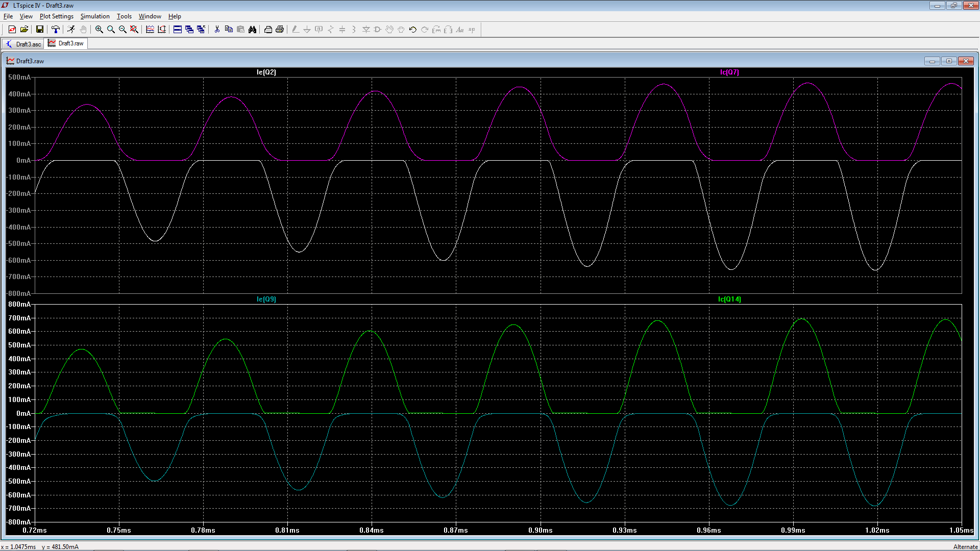The height and width of the screenshot is (551, 980).
Task: Click the Open file folder icon
Action: tap(24, 30)
